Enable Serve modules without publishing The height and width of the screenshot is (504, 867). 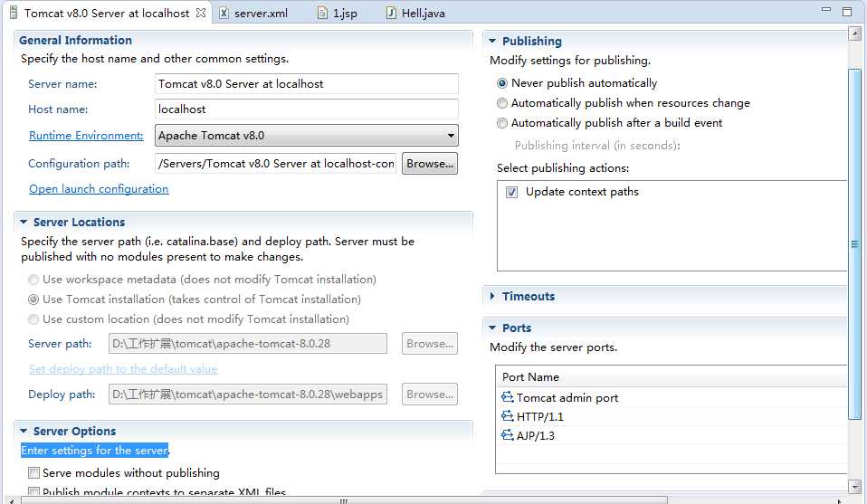point(33,473)
